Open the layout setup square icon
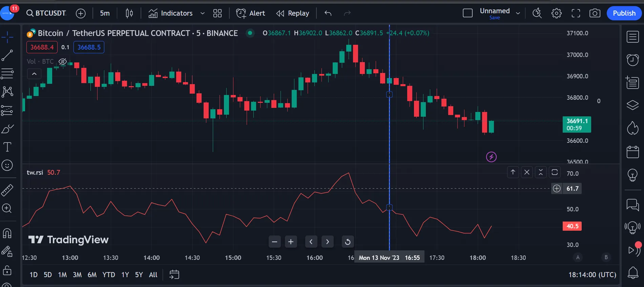This screenshot has width=644, height=287. pos(468,13)
